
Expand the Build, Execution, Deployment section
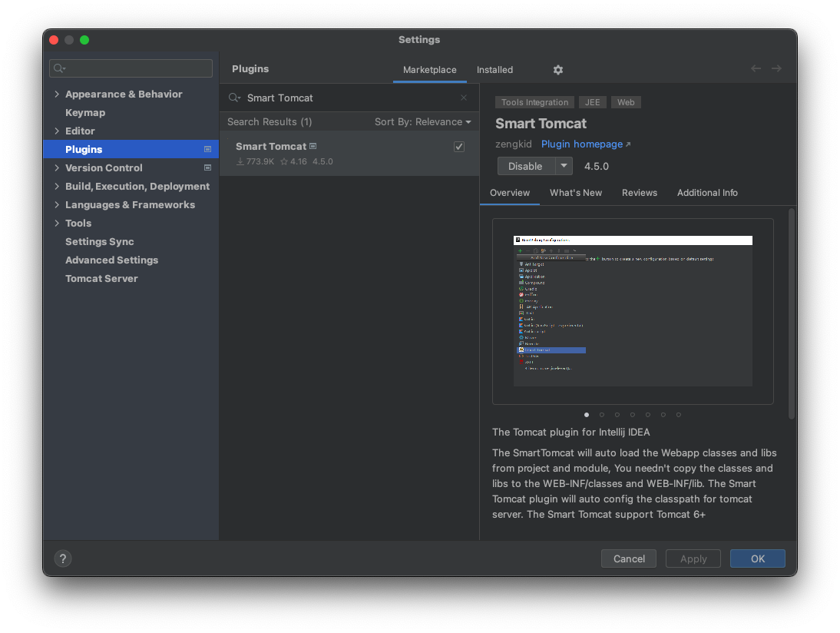click(x=56, y=186)
